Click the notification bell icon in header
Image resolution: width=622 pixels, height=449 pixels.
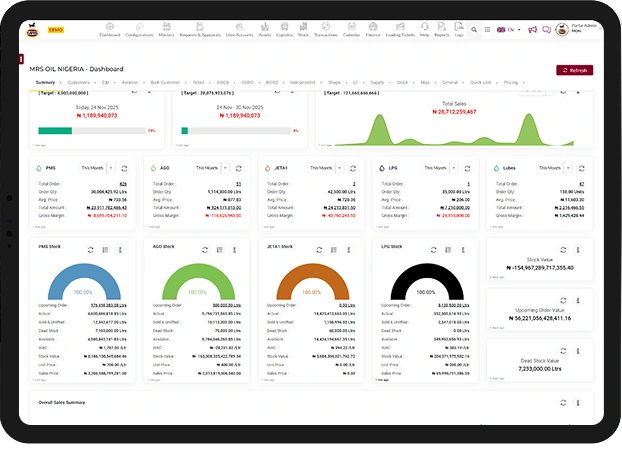548,30
